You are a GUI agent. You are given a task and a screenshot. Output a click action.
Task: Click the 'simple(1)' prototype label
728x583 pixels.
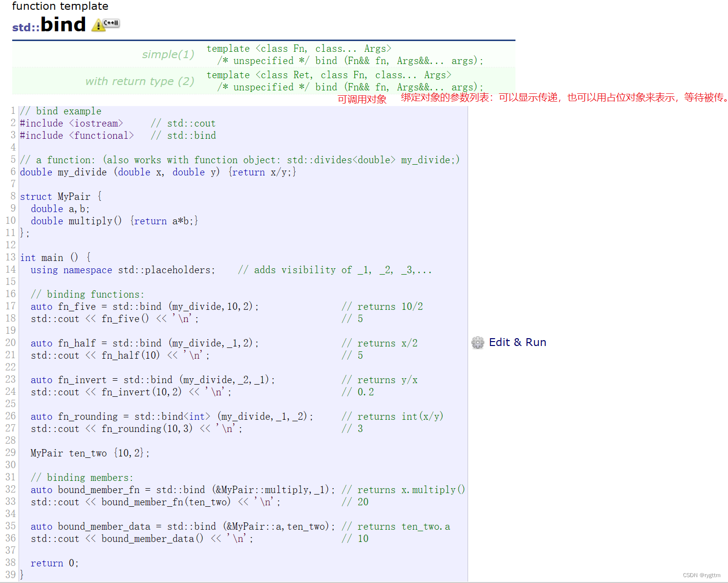click(168, 54)
